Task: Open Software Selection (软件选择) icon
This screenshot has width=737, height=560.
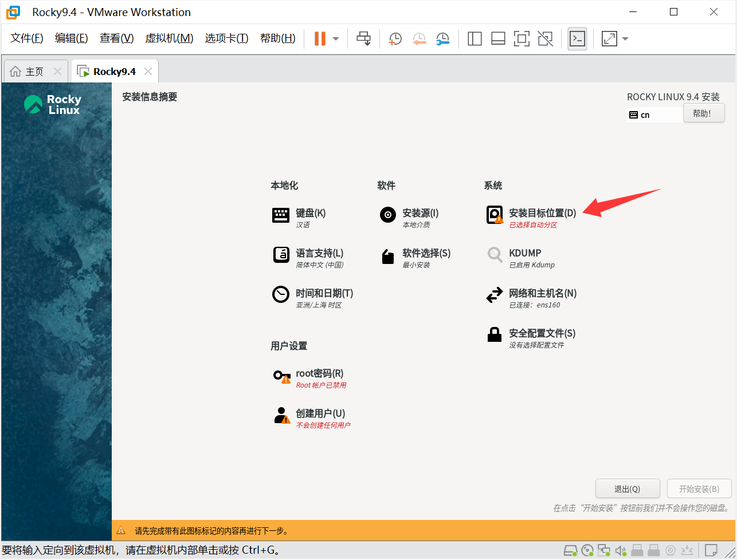Action: 388,256
